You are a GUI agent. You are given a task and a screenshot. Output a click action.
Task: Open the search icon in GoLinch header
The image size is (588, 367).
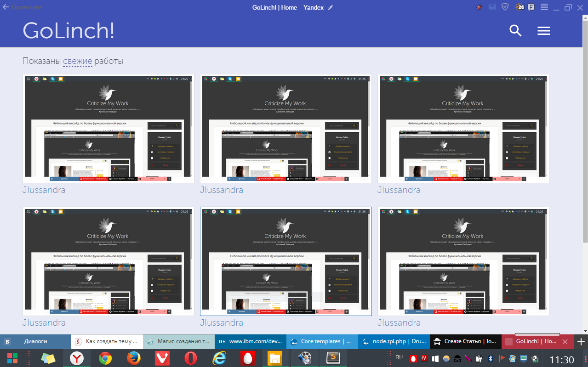pos(516,31)
